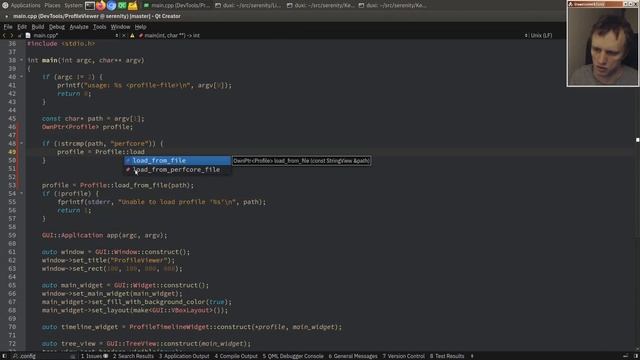Viewport: 640px width, 360px height.
Task: Click the webcam overlay window
Action: pyautogui.click(x=602, y=44)
